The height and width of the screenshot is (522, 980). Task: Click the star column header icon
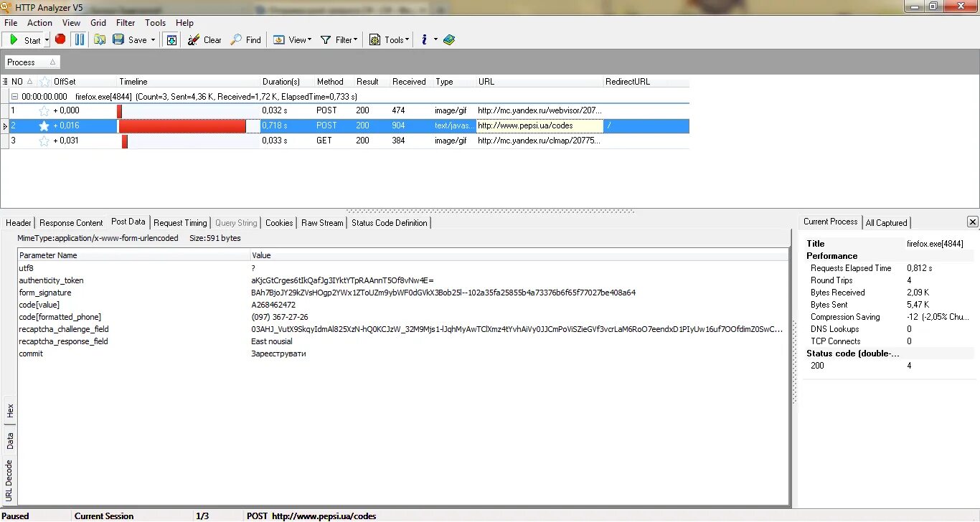(x=44, y=82)
